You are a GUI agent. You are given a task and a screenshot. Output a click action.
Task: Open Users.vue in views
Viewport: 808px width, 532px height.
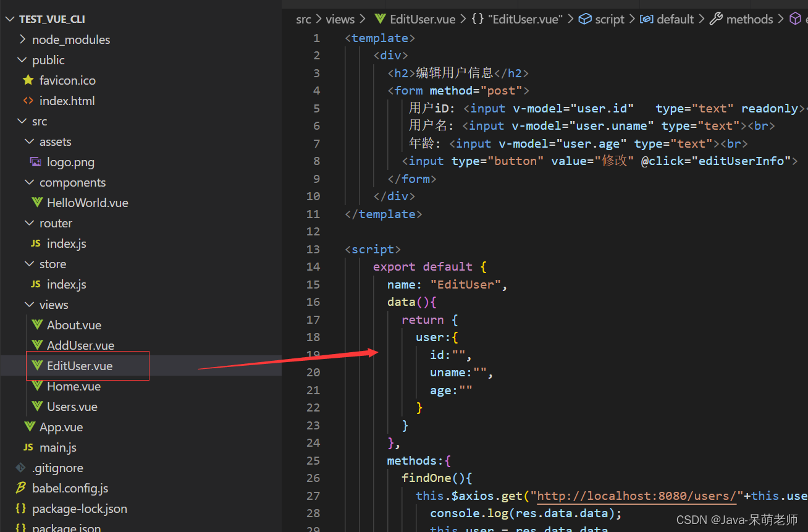[x=72, y=407]
